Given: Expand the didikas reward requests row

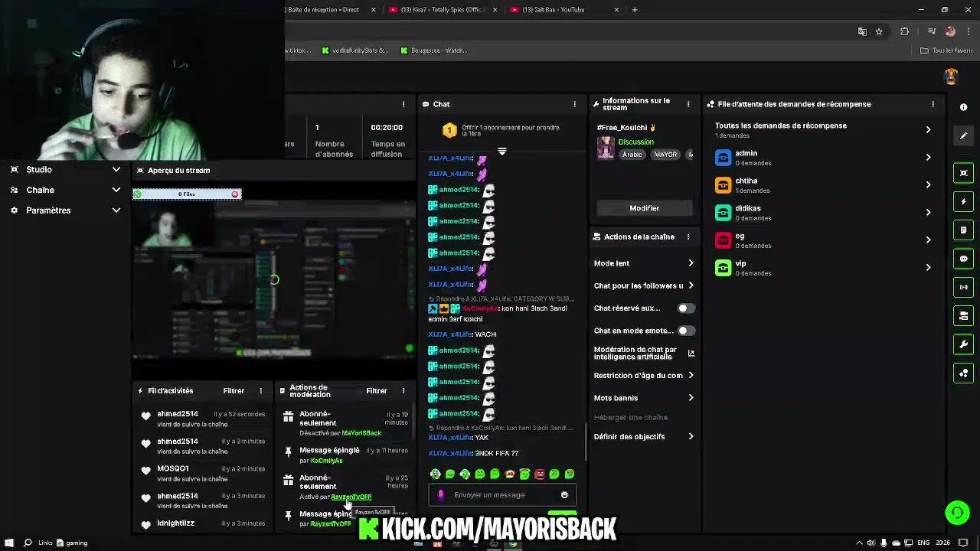Looking at the screenshot, I should point(823,213).
